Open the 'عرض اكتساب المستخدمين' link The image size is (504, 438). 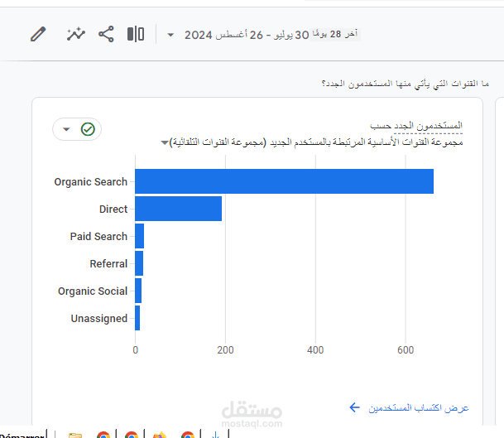(x=409, y=407)
